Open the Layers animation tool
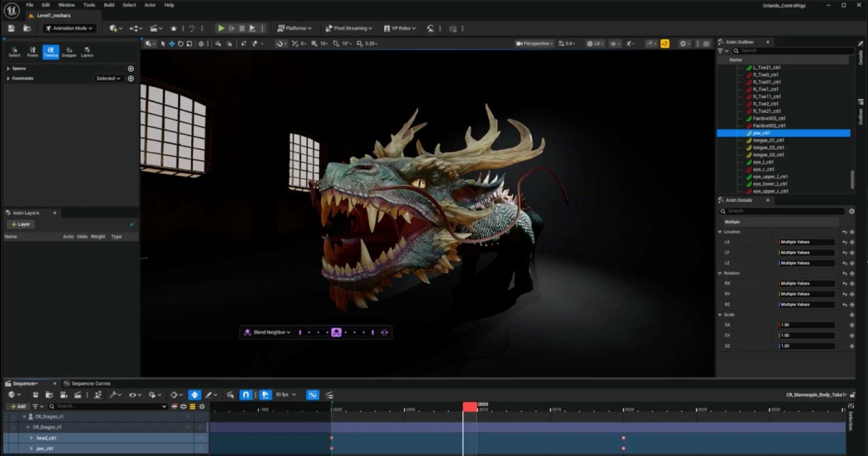 pos(87,52)
